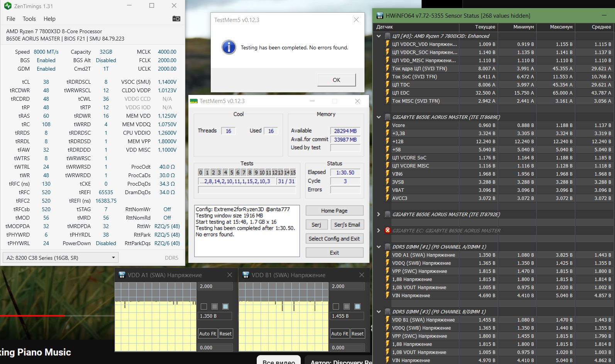Image resolution: width=615 pixels, height=364 pixels.
Task: Click the 8000 MT/s speed value in ZenTimings
Action: pyautogui.click(x=46, y=52)
